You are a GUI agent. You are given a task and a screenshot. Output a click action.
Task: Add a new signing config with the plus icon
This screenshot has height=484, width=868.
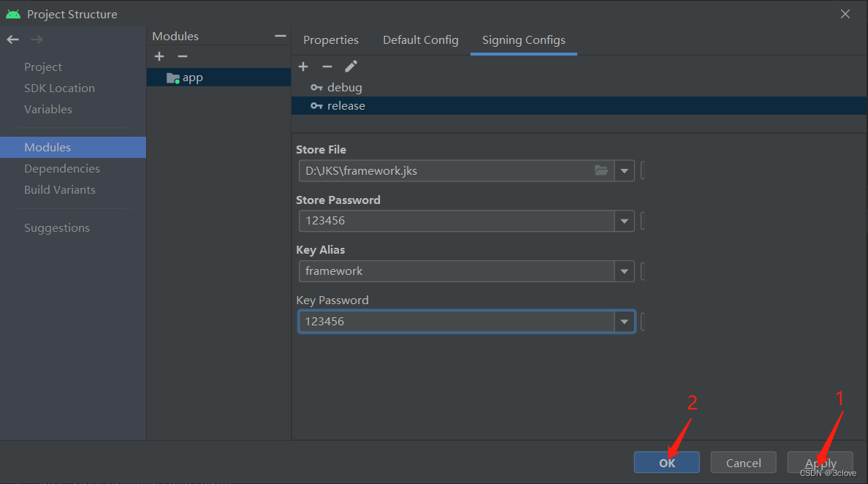(x=303, y=66)
